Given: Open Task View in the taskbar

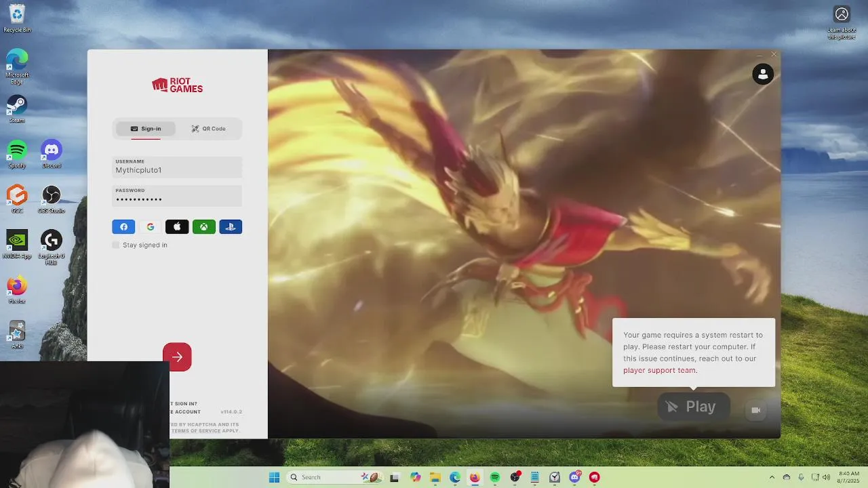Looking at the screenshot, I should point(394,477).
